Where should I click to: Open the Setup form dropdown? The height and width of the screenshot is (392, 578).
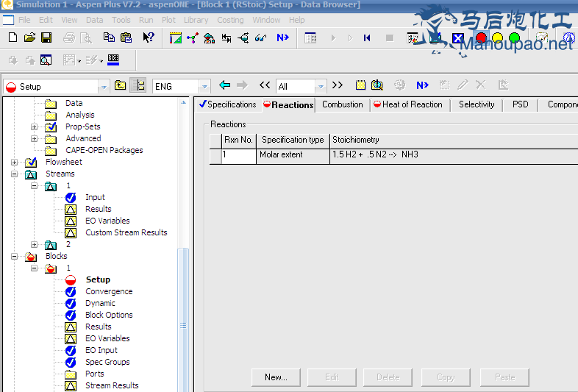click(x=104, y=87)
